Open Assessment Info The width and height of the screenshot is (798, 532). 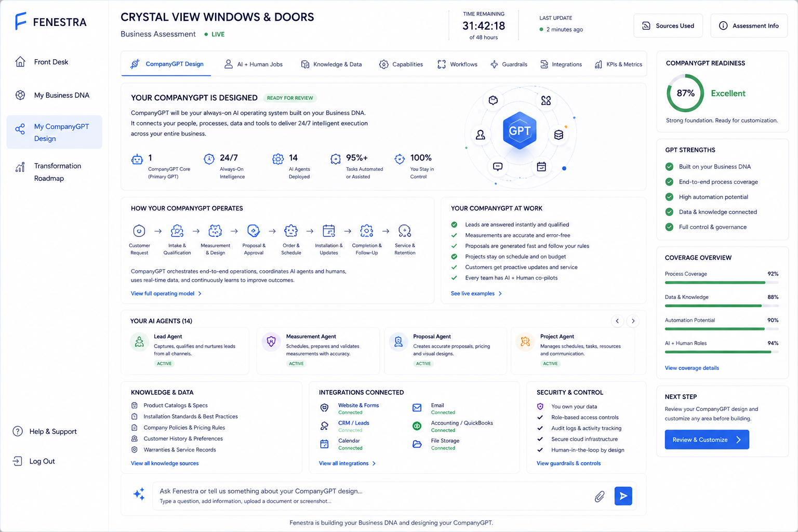(x=749, y=25)
